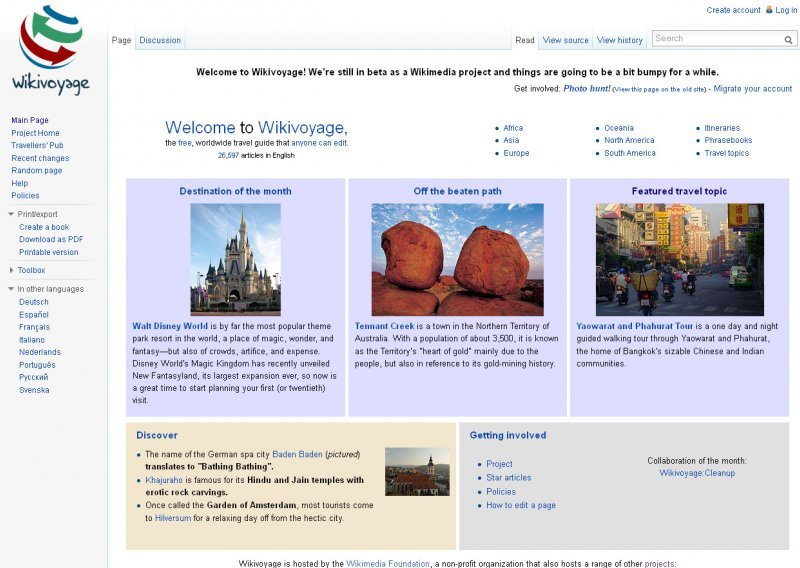The height and width of the screenshot is (568, 800).
Task: Click the Baden Baden thumbnail image
Action: (417, 472)
